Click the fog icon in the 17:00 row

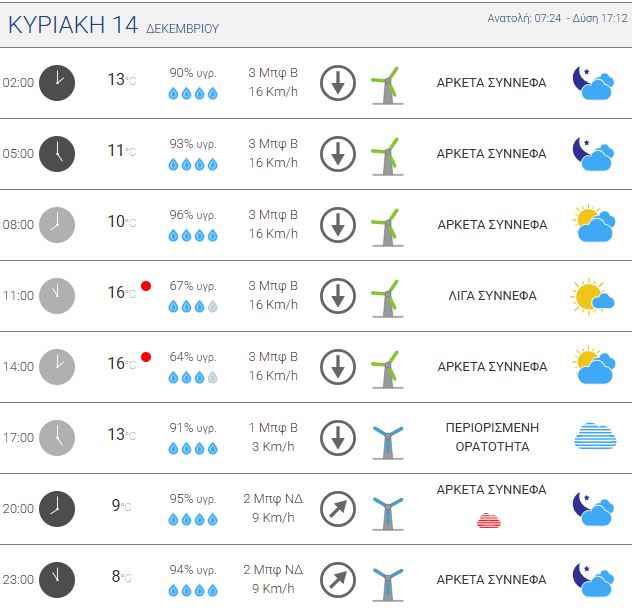[595, 437]
